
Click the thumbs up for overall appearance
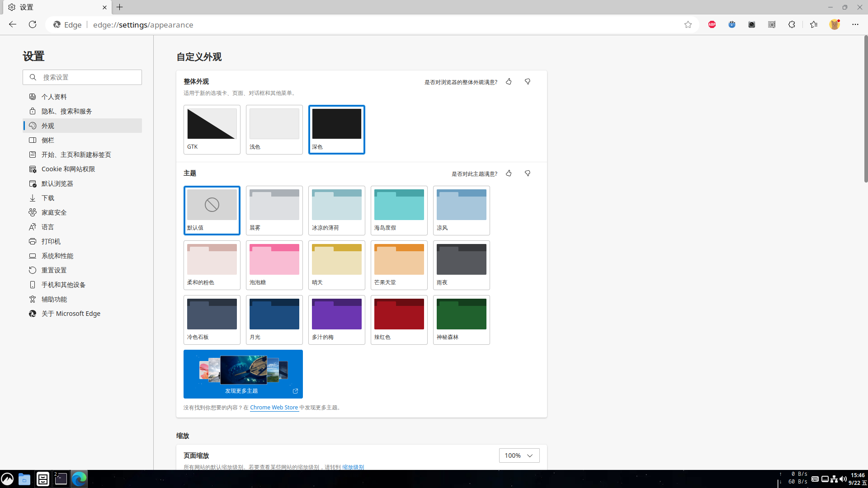[509, 82]
